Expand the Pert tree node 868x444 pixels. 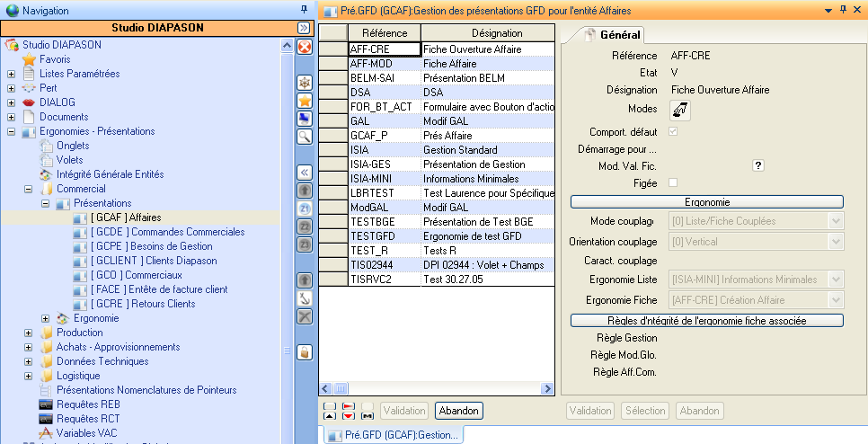(11, 88)
